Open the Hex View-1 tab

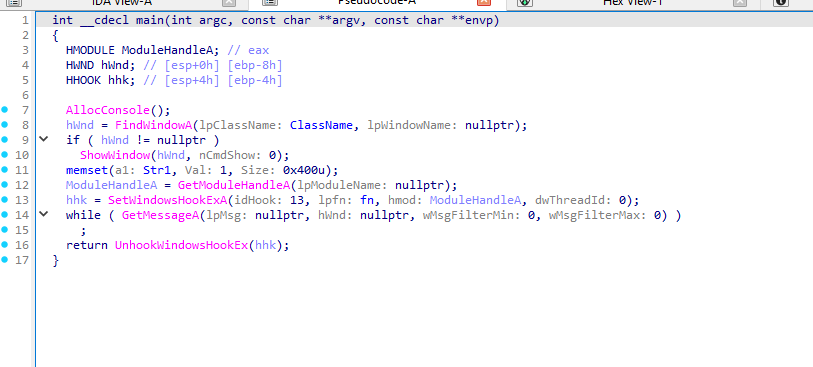pyautogui.click(x=632, y=3)
